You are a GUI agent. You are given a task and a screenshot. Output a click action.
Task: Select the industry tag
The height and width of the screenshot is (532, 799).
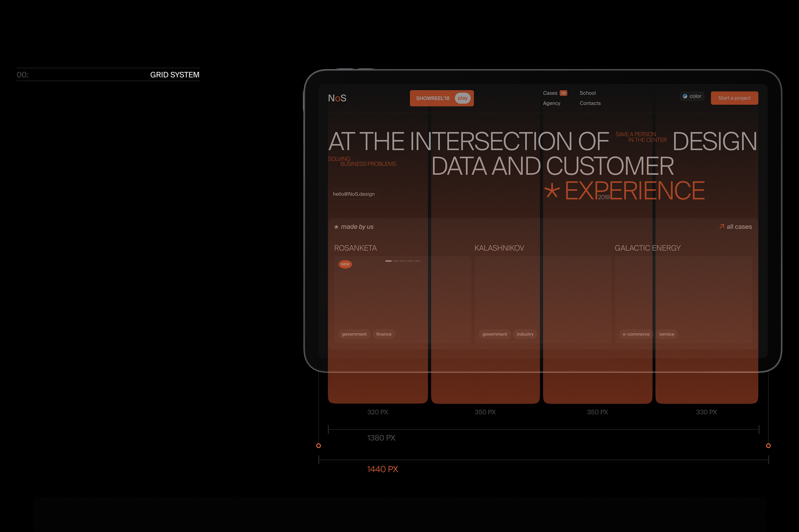(524, 334)
